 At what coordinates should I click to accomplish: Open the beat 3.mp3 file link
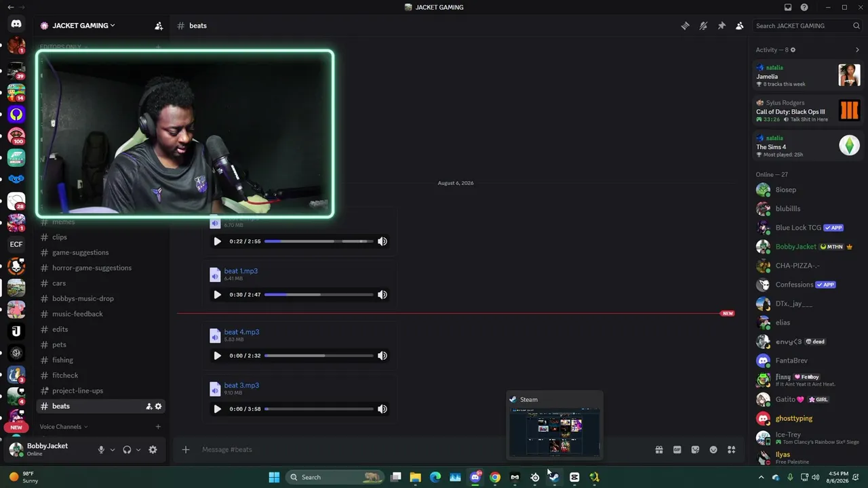click(241, 386)
